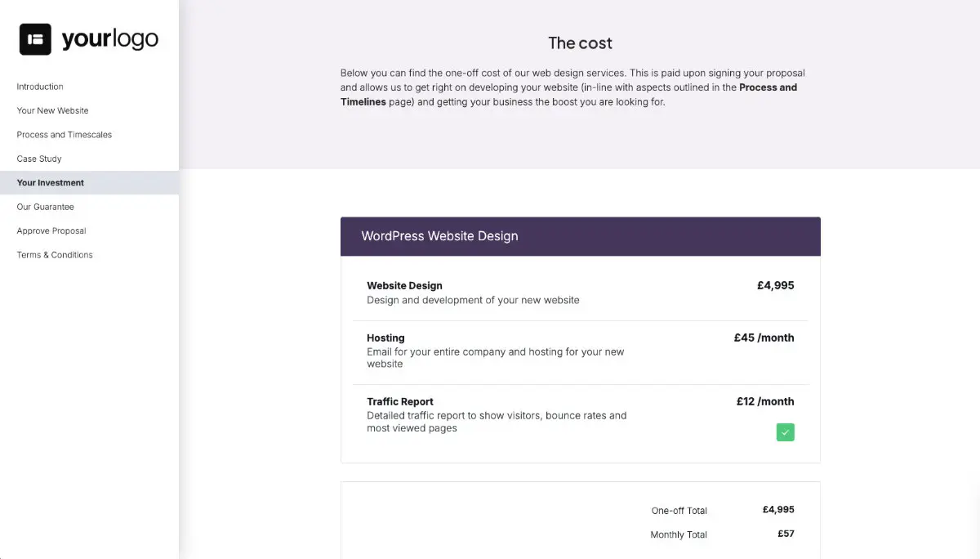Select the Hosting line item
Image resolution: width=980 pixels, height=559 pixels.
pos(385,338)
